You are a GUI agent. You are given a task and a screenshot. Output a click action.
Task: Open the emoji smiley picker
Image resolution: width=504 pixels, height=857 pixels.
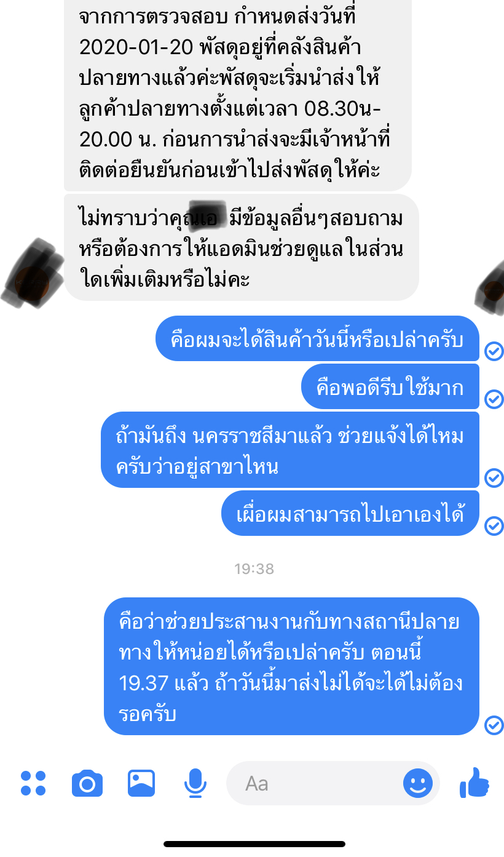[418, 783]
